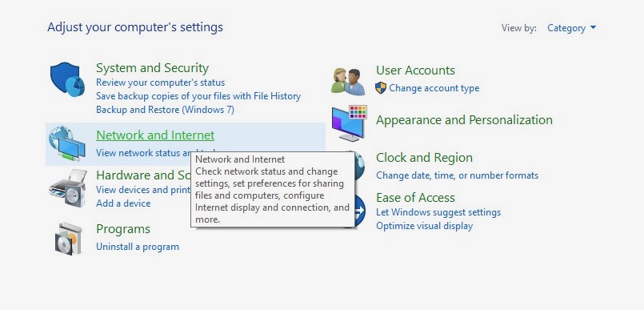
Task: Click the shield icon beside Change account type
Action: coord(381,88)
